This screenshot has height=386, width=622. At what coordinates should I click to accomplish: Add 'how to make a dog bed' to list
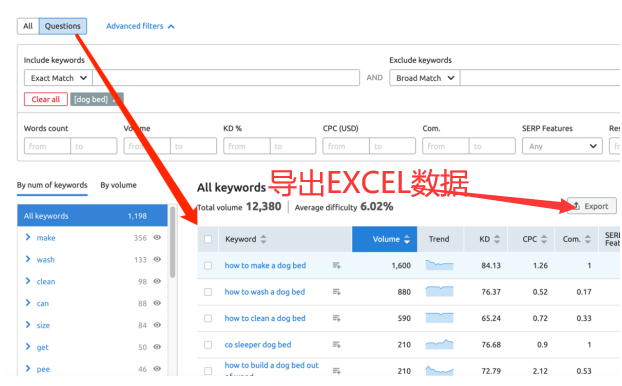[336, 265]
